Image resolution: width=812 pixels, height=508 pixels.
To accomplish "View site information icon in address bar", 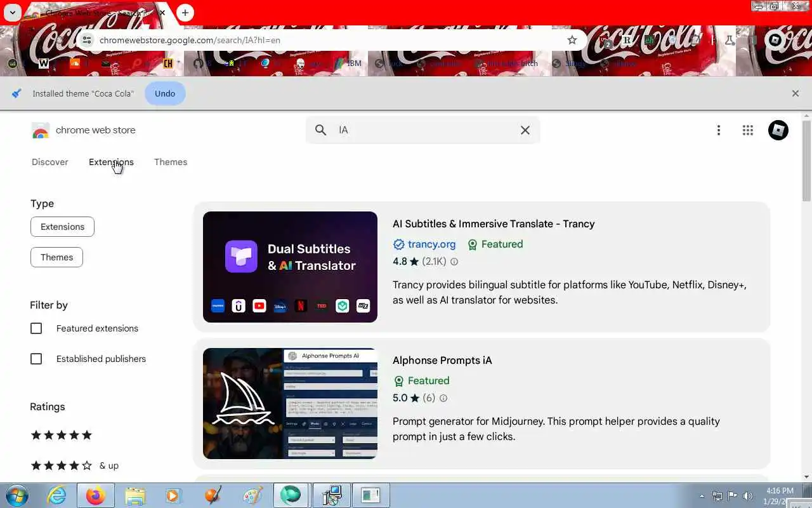I will [87, 40].
